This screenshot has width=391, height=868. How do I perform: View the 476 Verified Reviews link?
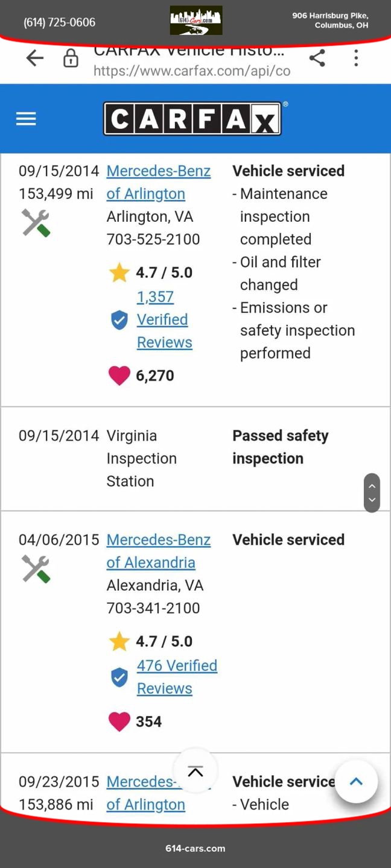point(176,677)
